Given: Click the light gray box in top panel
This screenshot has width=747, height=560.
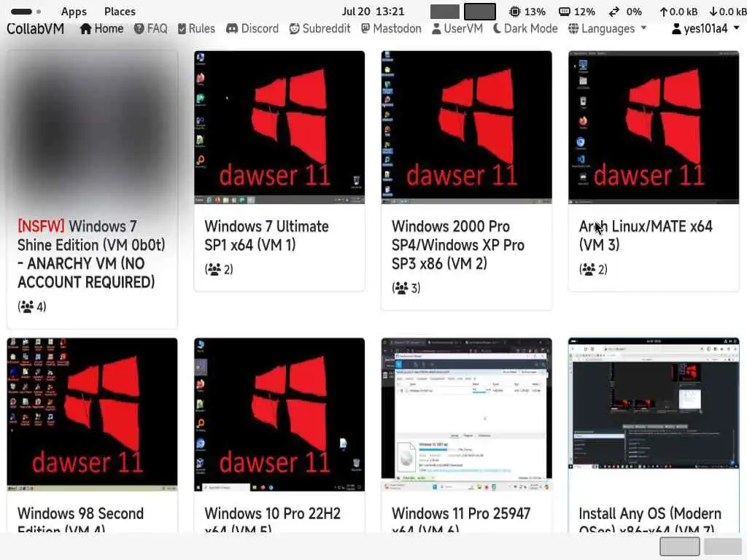Looking at the screenshot, I should tap(445, 12).
